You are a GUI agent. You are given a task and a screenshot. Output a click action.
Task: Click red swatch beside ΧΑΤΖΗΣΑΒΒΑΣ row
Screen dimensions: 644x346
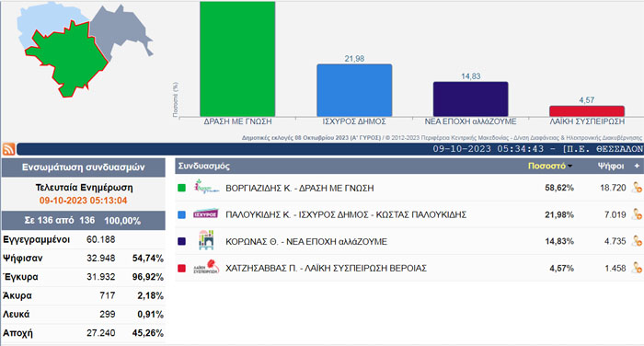click(181, 268)
